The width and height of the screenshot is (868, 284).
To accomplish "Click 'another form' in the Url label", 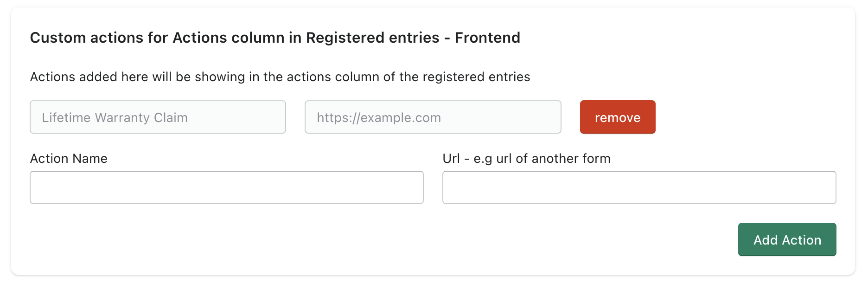I will pyautogui.click(x=571, y=159).
